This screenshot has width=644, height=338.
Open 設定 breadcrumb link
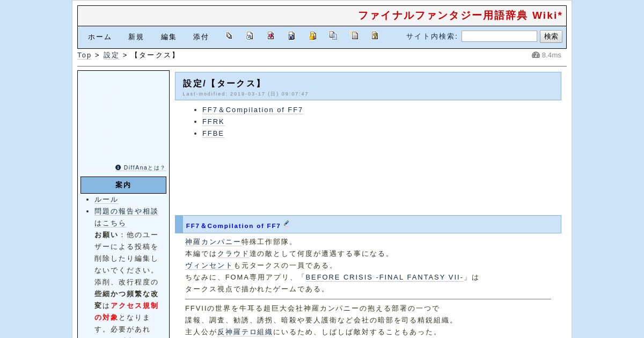(111, 55)
